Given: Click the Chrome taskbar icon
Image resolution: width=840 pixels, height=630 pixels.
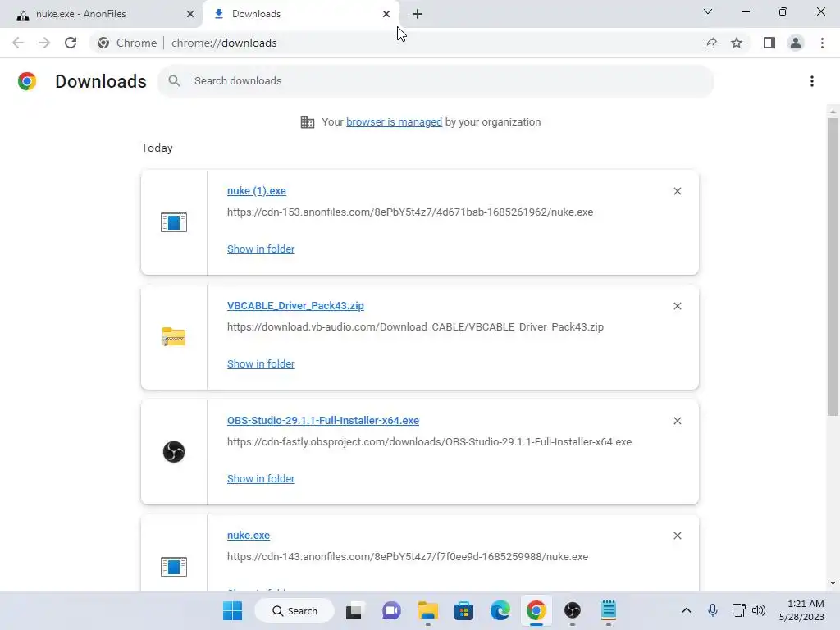Looking at the screenshot, I should (x=536, y=610).
